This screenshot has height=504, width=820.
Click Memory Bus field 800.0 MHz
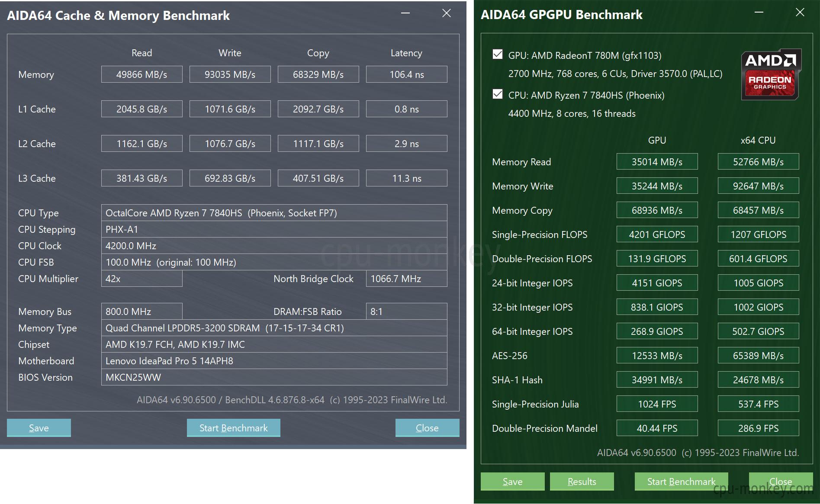pyautogui.click(x=142, y=311)
